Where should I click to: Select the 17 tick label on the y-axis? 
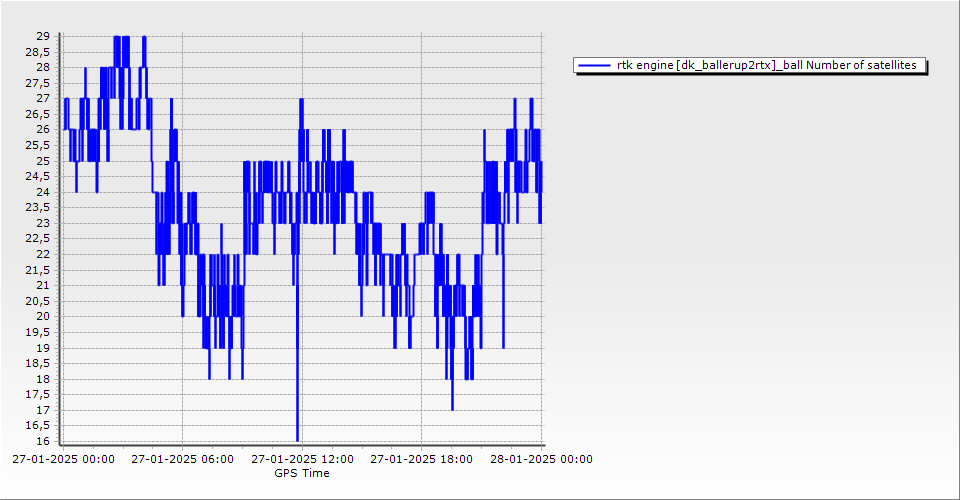(x=43, y=410)
